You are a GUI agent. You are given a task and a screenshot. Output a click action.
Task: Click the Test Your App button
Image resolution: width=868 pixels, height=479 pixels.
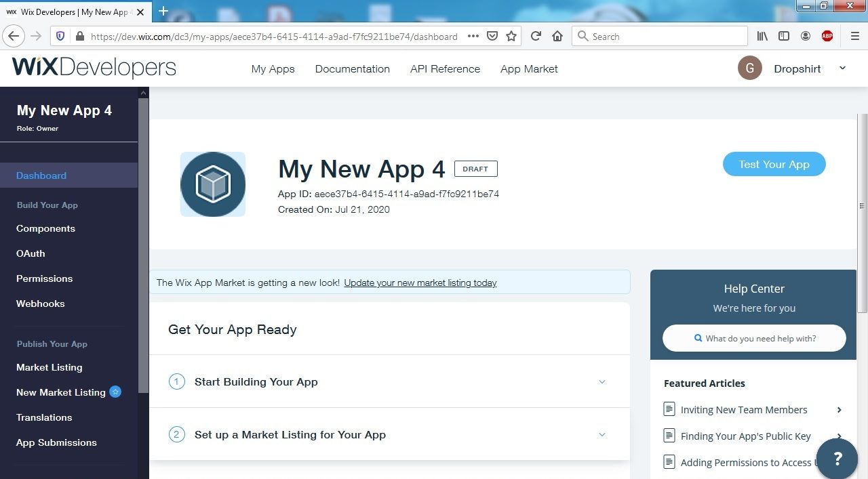774,164
